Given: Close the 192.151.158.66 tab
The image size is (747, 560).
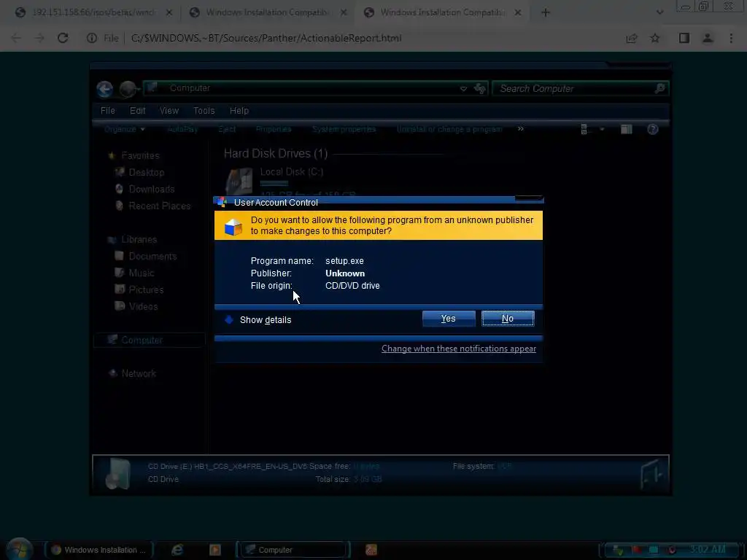Looking at the screenshot, I should click(x=169, y=13).
